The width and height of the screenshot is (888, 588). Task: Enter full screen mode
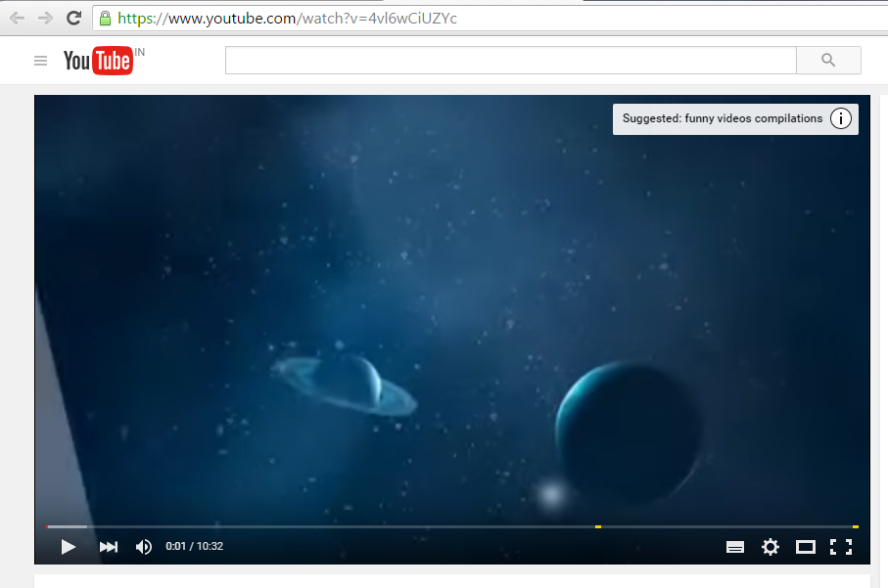pos(841,547)
